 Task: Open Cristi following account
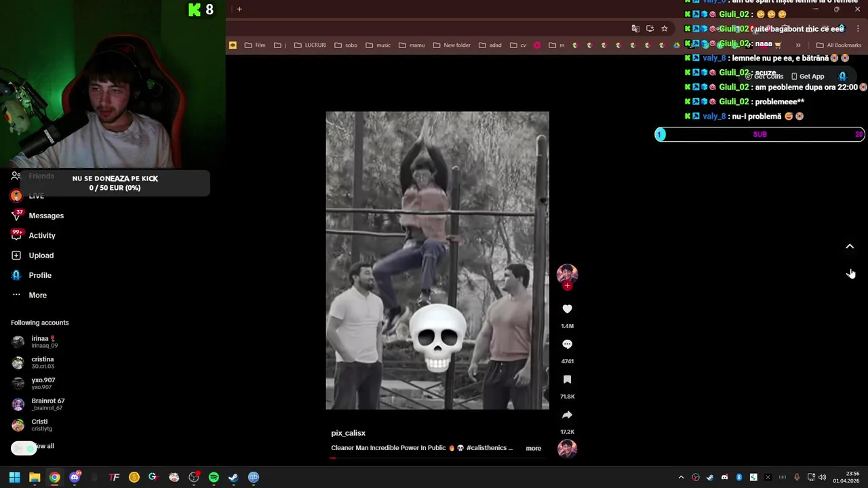point(33,425)
